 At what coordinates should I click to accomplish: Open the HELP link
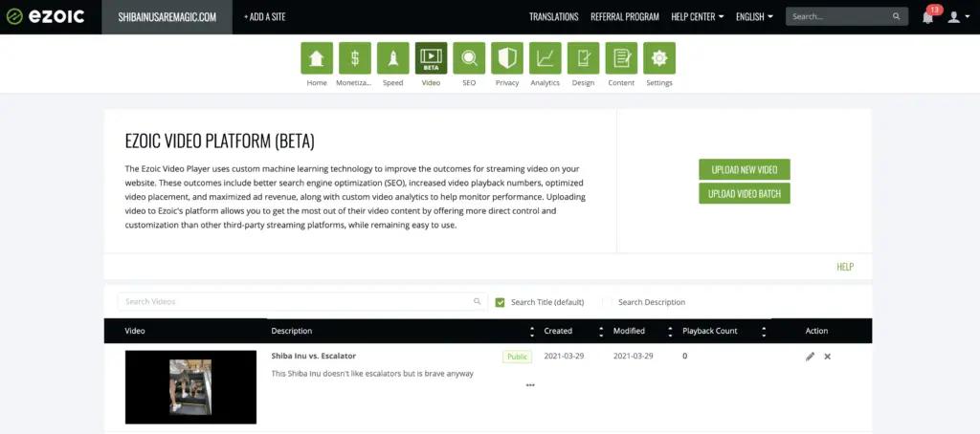click(x=845, y=267)
